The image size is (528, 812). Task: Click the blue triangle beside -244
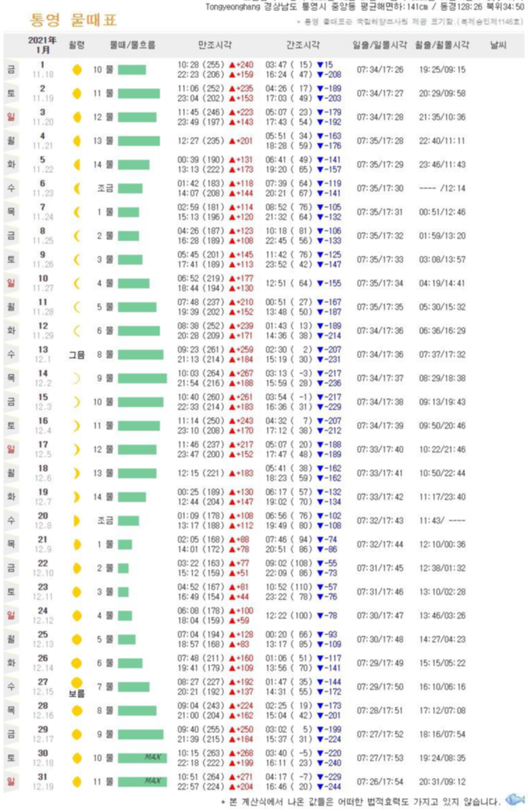click(x=320, y=787)
